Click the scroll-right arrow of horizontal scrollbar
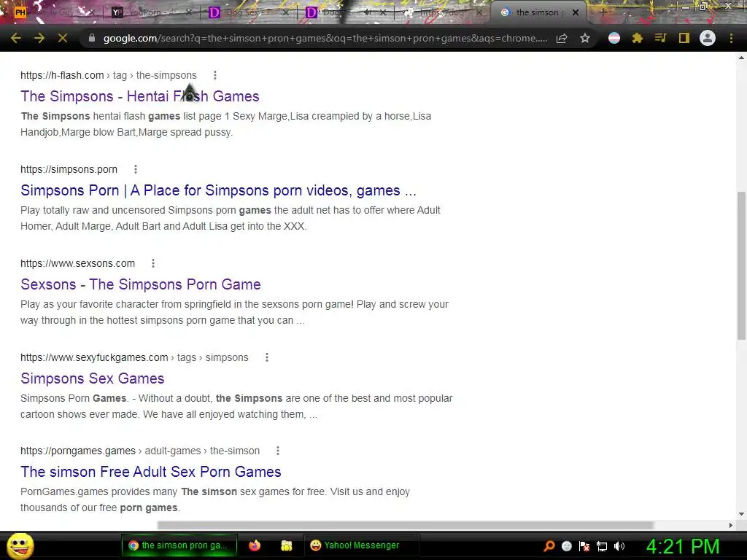The image size is (747, 560). point(731,525)
